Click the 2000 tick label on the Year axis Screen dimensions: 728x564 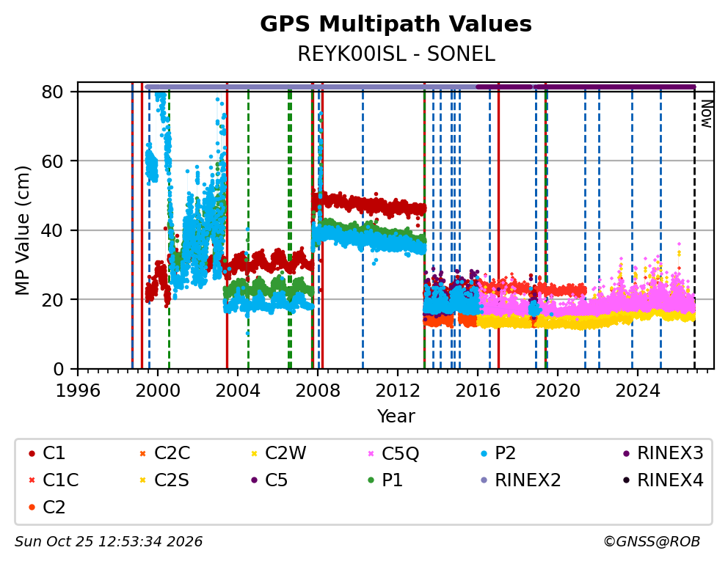(x=157, y=392)
